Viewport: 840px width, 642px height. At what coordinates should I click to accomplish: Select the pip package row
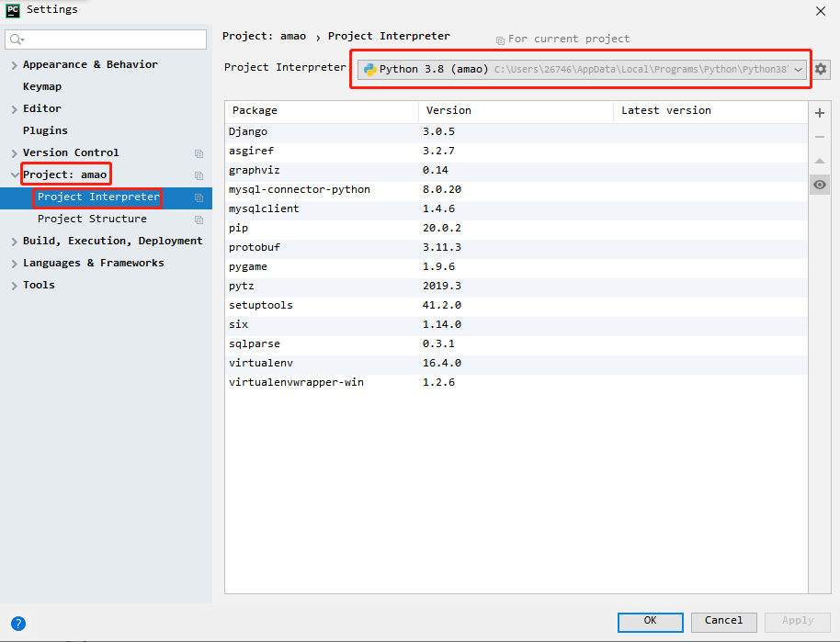pyautogui.click(x=516, y=228)
